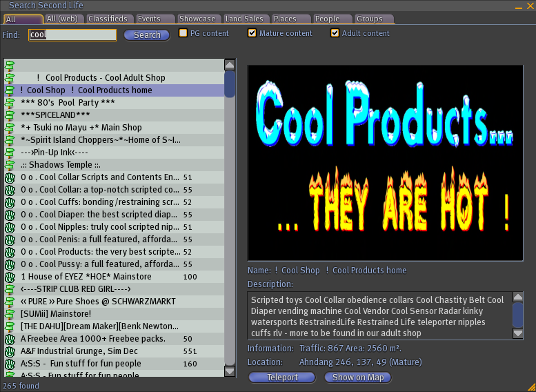
Task: Enable the PG content checkbox
Action: tap(183, 33)
